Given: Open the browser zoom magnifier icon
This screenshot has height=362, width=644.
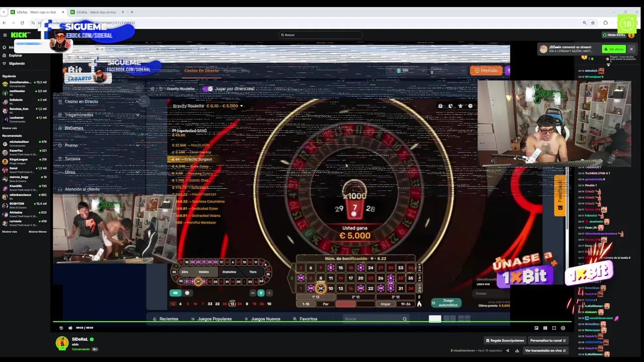Looking at the screenshot, I should [584, 23].
